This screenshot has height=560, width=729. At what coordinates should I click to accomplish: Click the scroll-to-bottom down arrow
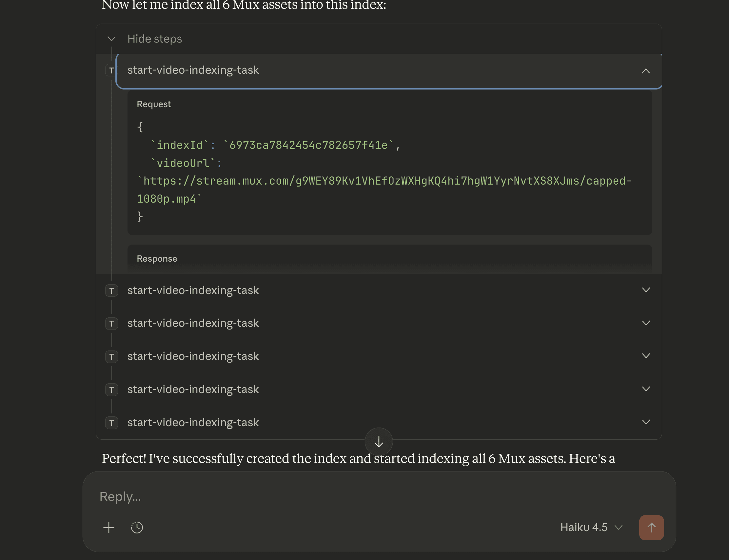coord(379,442)
